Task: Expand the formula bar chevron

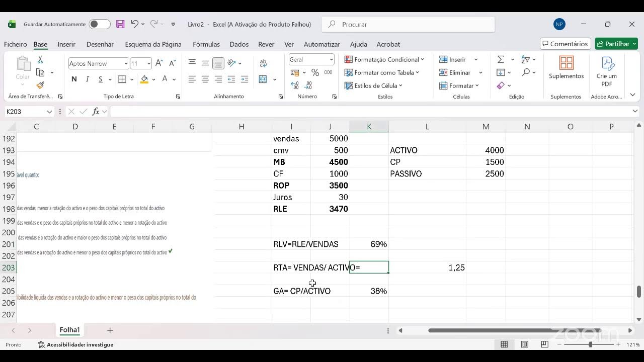Action: [x=635, y=111]
